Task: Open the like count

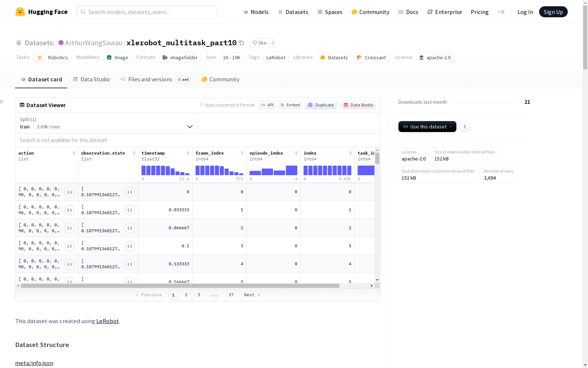Action: (x=273, y=43)
